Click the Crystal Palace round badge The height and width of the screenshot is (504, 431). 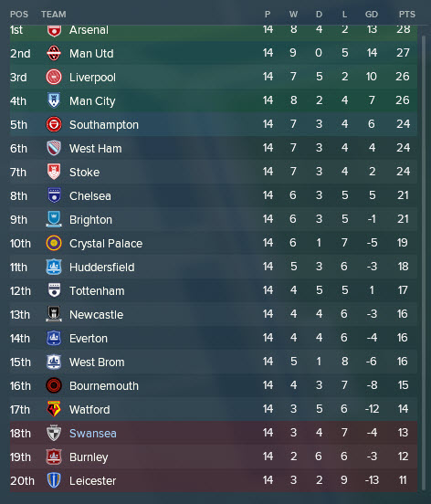[x=54, y=243]
